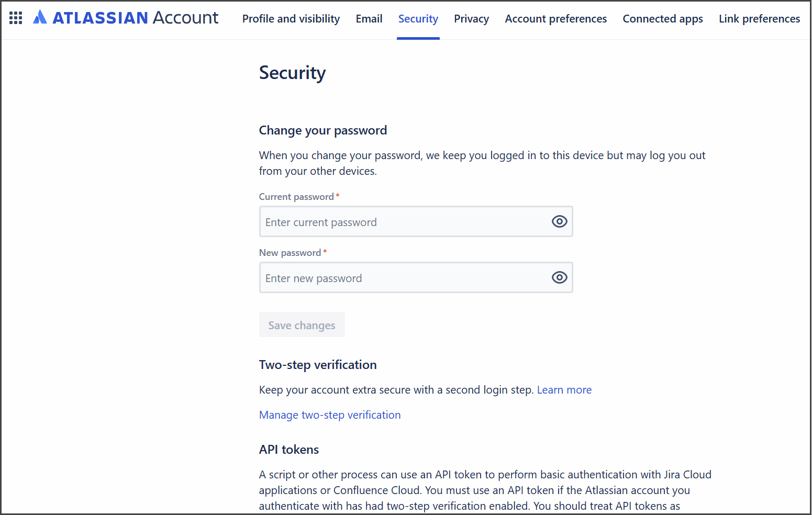Click Manage two-step verification link

click(330, 415)
